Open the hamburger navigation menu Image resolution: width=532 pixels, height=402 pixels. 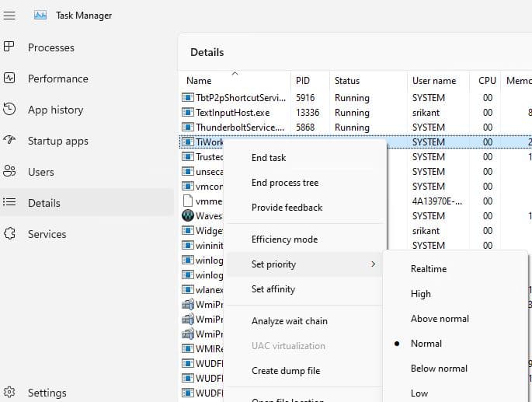pos(9,16)
